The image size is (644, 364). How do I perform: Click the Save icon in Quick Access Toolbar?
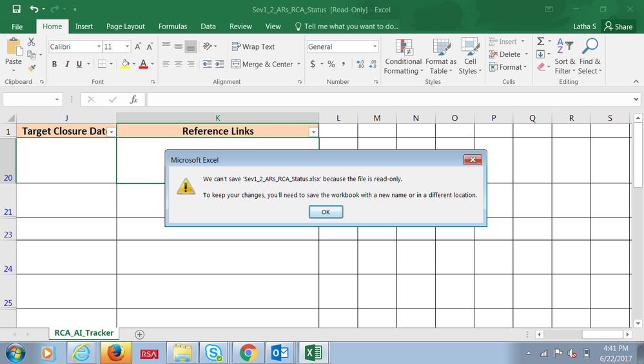click(16, 9)
